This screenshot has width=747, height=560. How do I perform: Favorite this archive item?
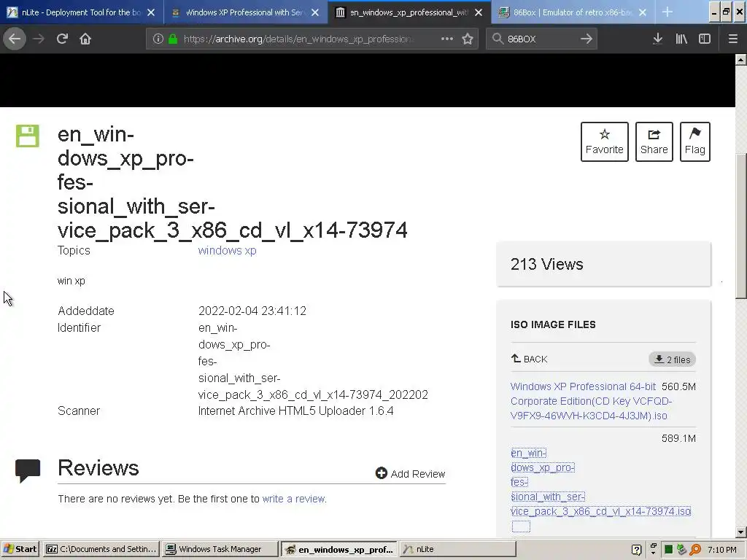(x=604, y=142)
